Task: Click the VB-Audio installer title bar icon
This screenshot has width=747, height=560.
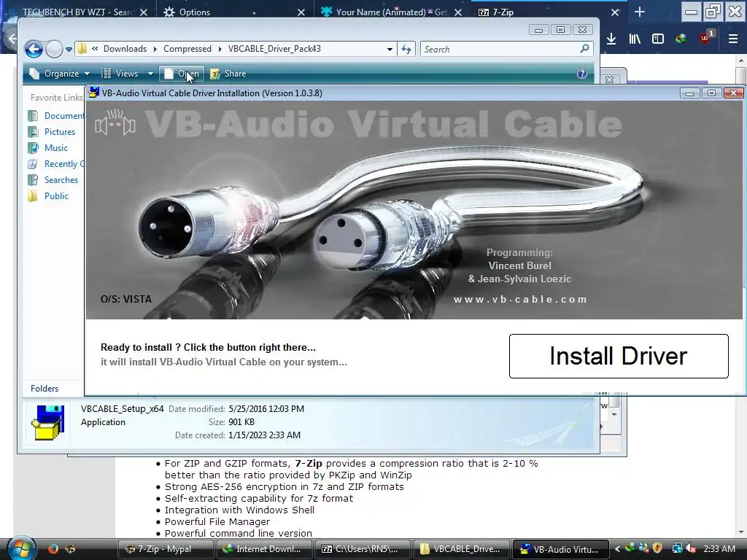Action: click(x=94, y=93)
